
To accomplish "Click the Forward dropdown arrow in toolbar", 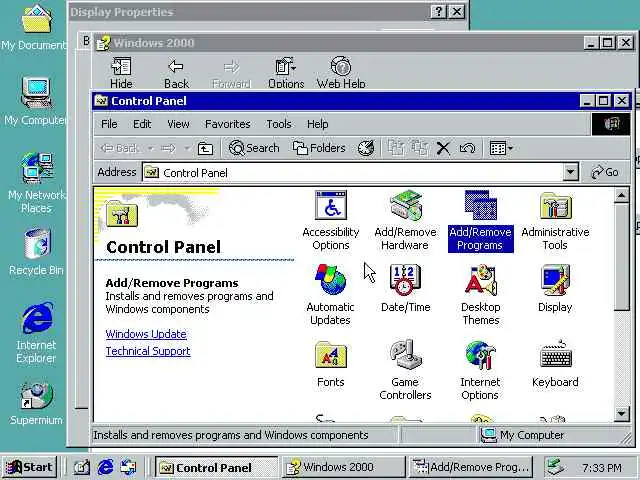I will [x=187, y=148].
